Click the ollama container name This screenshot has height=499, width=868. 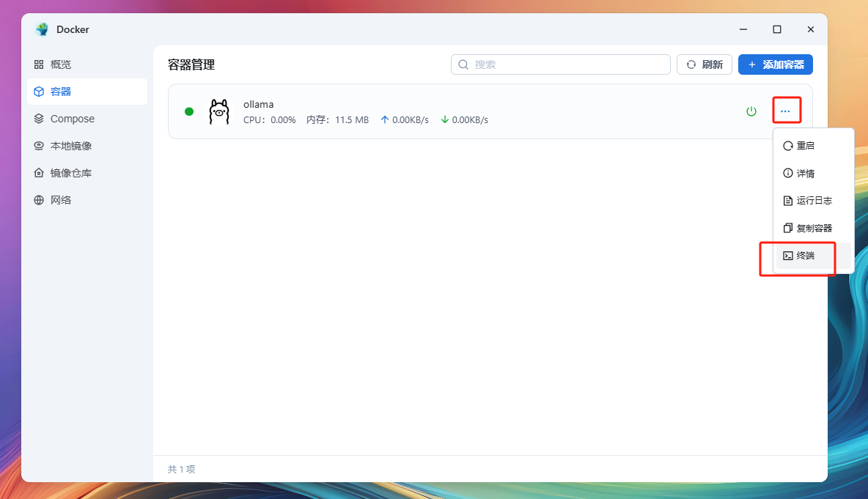click(x=259, y=105)
